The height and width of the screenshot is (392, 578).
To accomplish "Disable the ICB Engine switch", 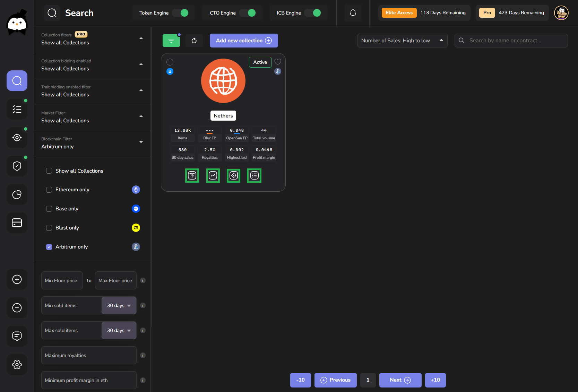I will 313,13.
